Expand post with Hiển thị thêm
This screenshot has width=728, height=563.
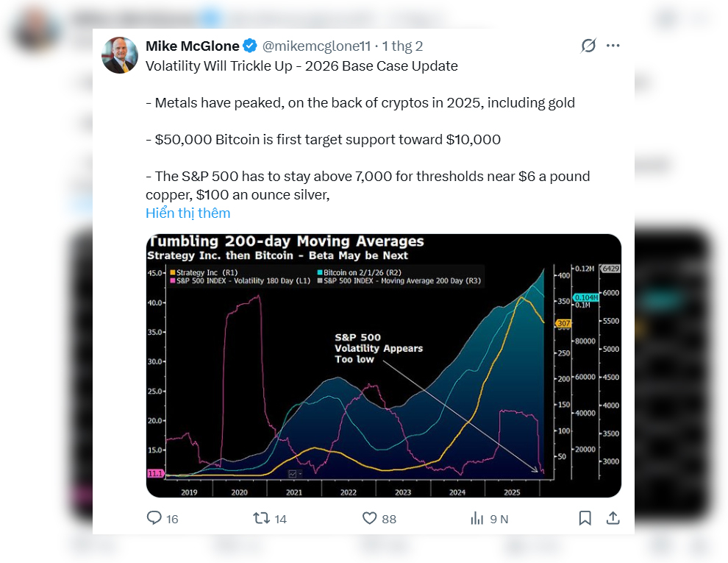(188, 213)
